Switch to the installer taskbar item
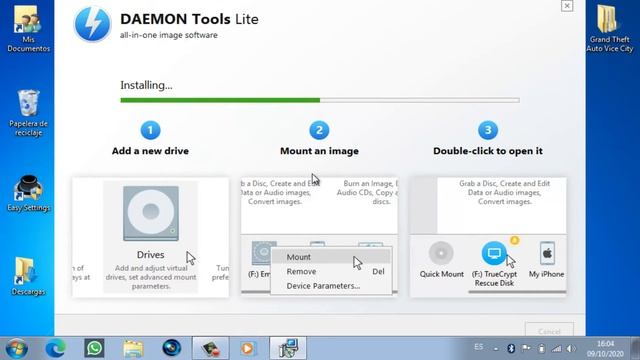640x360 pixels. pyautogui.click(x=288, y=348)
